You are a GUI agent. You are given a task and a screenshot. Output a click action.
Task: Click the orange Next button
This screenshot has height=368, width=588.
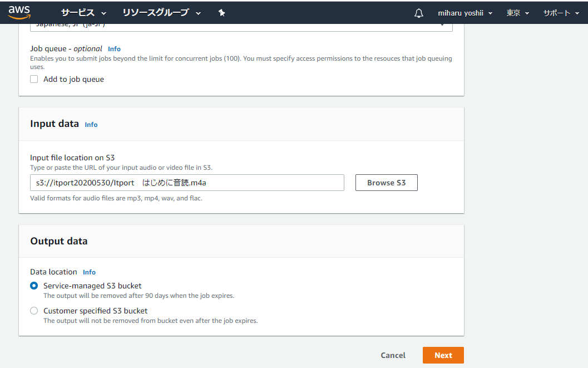coord(443,355)
